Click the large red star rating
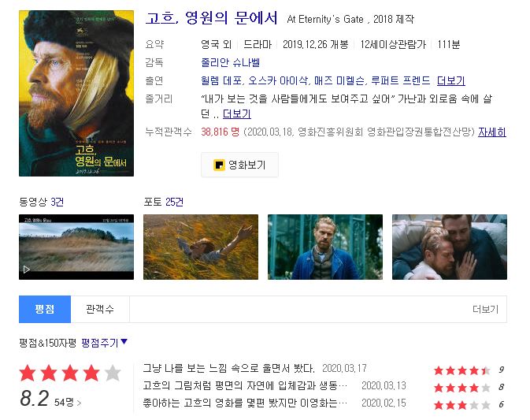The height and width of the screenshot is (420, 530). (x=70, y=374)
